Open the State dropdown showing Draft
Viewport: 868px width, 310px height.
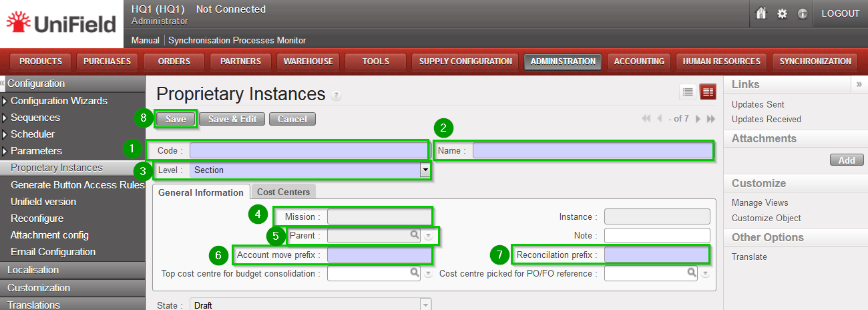(425, 305)
